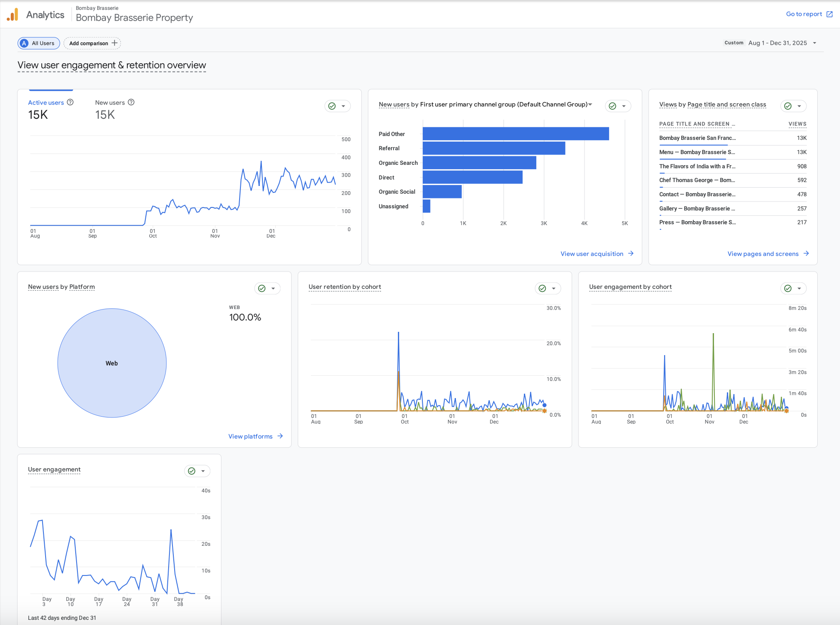
Task: Open the date range dropdown
Action: 815,43
